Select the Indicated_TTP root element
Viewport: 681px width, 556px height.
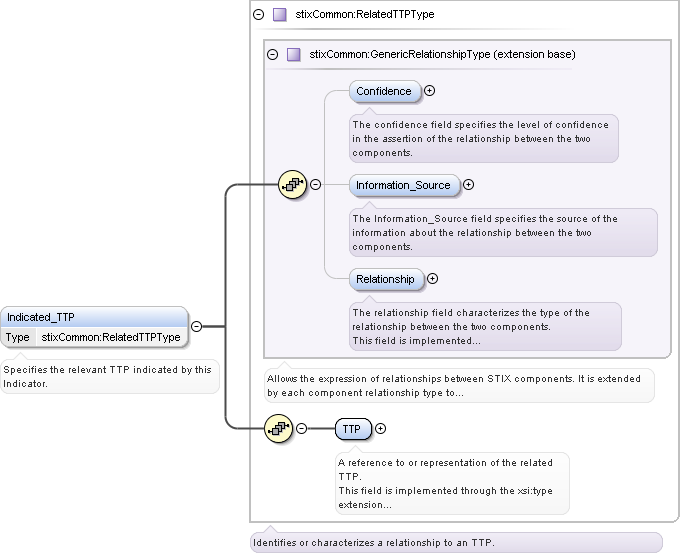(x=94, y=317)
